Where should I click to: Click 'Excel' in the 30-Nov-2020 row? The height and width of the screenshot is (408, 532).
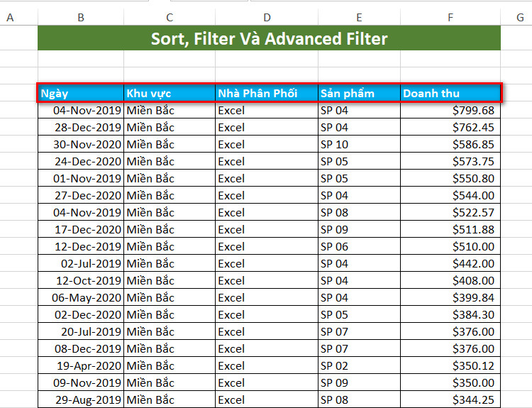(267, 144)
